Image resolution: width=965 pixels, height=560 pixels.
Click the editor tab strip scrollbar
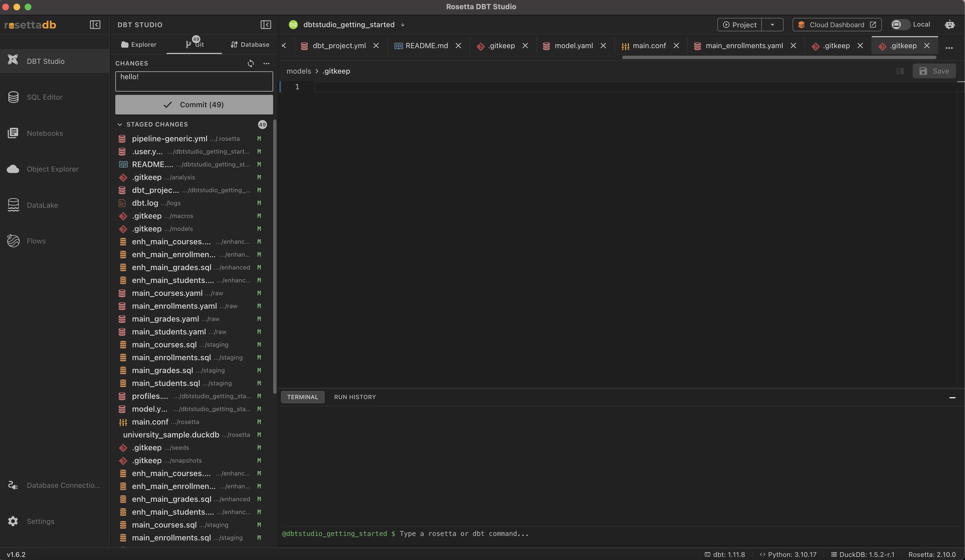coord(779,57)
